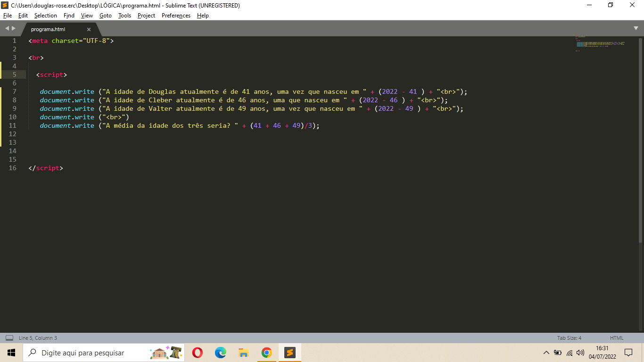
Task: Go to previous tab arrow
Action: click(x=7, y=29)
